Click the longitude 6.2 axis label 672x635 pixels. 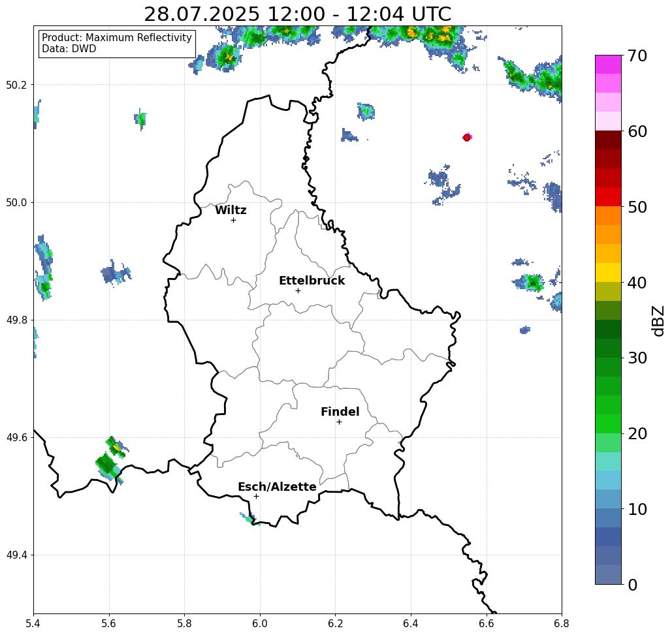coord(335,623)
